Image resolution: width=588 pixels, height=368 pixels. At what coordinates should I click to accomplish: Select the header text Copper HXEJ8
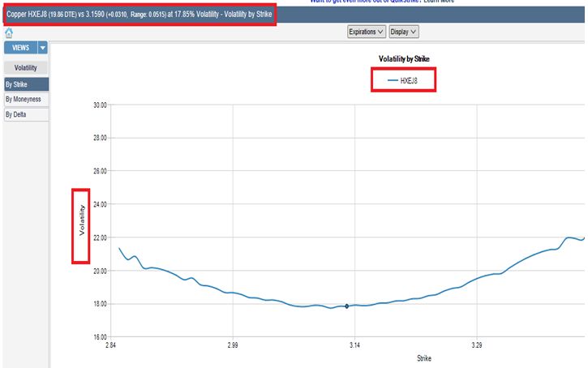click(x=27, y=15)
